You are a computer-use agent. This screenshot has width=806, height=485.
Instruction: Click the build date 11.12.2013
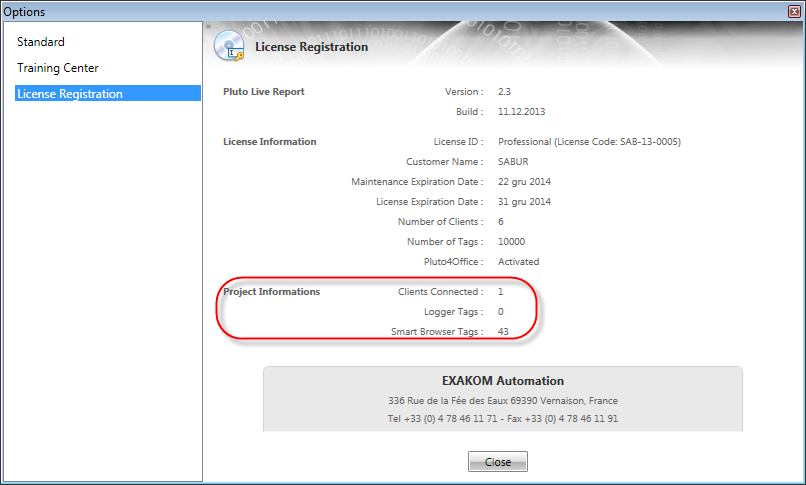(521, 111)
